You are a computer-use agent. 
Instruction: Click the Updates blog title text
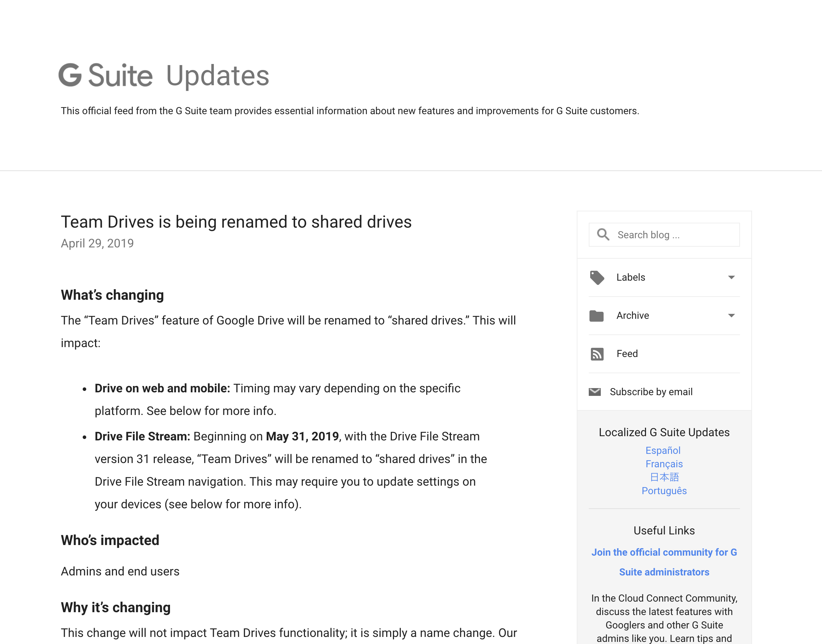[217, 76]
